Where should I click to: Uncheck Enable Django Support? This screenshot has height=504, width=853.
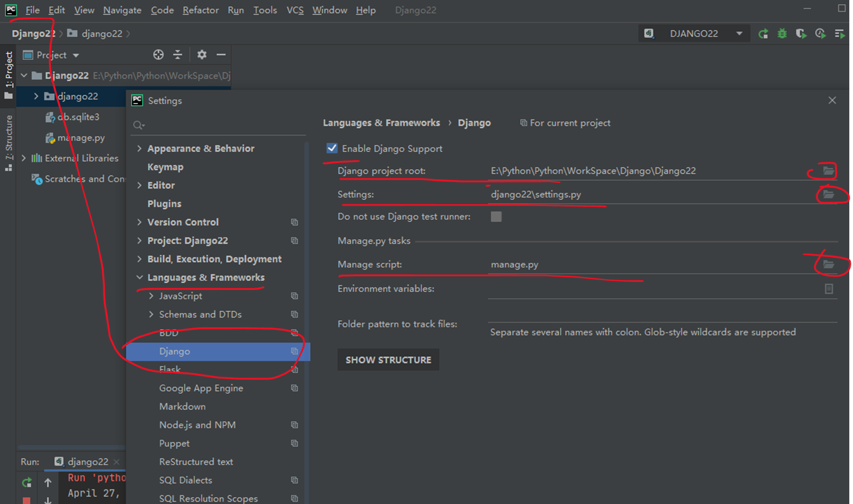[332, 149]
